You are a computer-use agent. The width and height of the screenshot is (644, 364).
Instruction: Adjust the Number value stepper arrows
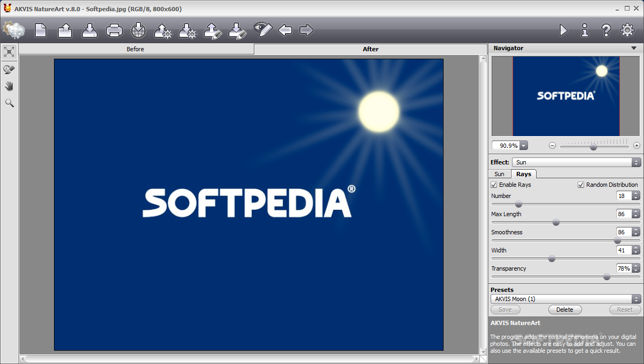[636, 196]
